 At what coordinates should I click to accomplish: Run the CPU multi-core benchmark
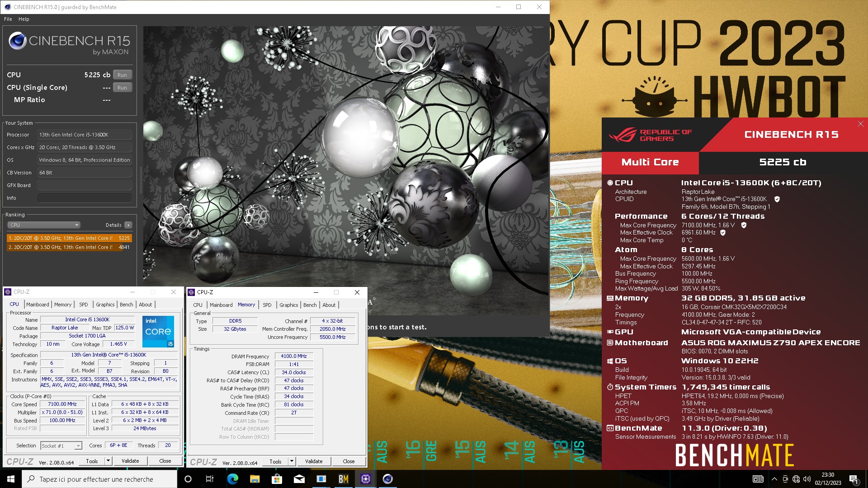[122, 75]
